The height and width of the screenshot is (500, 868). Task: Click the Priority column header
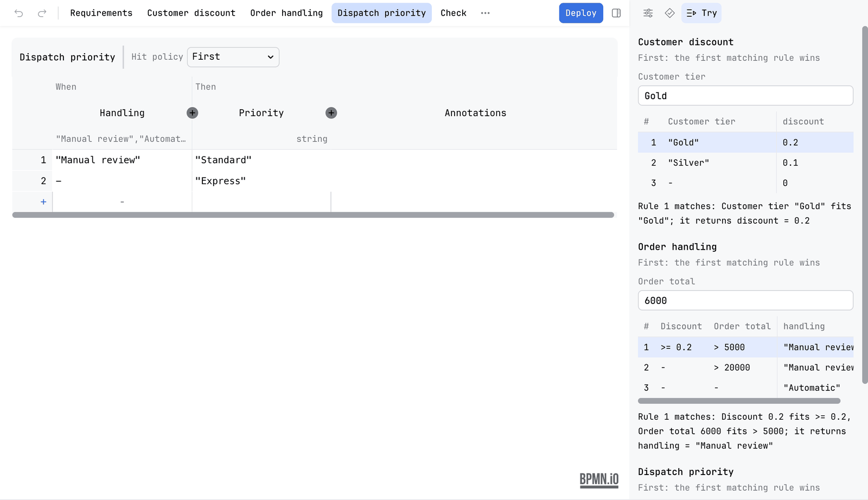(x=261, y=113)
